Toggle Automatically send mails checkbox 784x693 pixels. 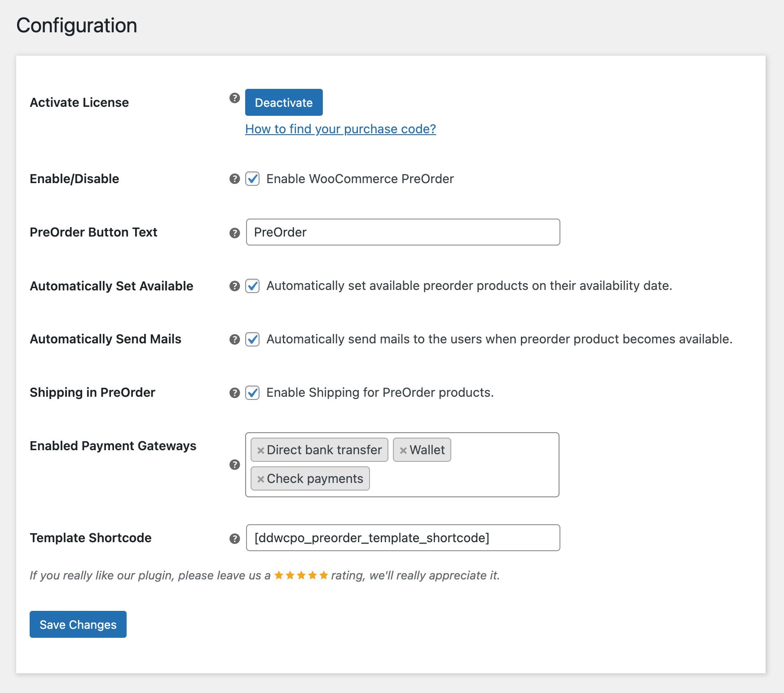[252, 339]
